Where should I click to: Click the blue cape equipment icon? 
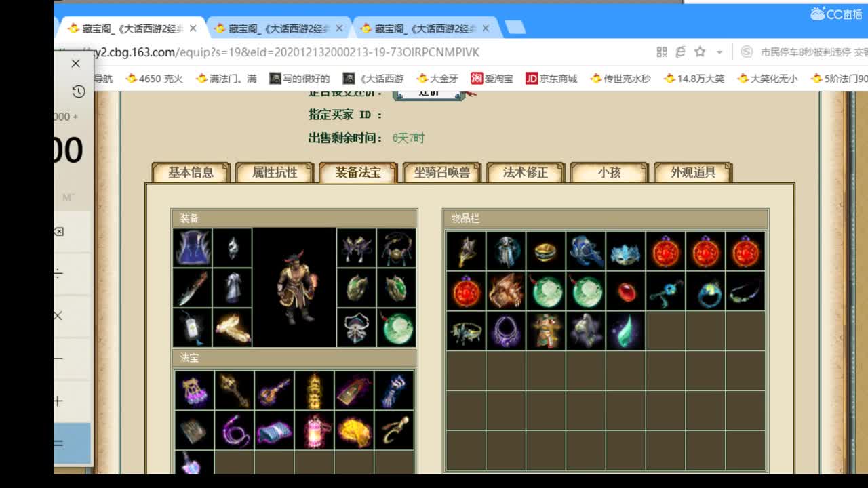pyautogui.click(x=193, y=248)
